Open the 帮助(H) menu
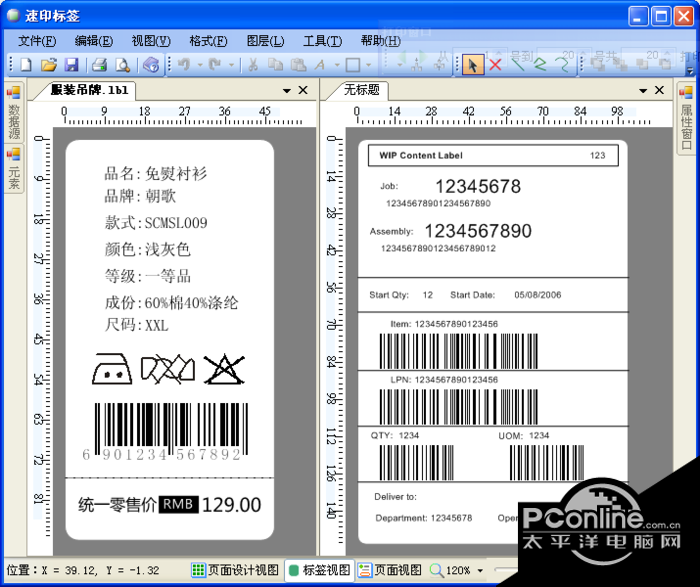 tap(380, 41)
